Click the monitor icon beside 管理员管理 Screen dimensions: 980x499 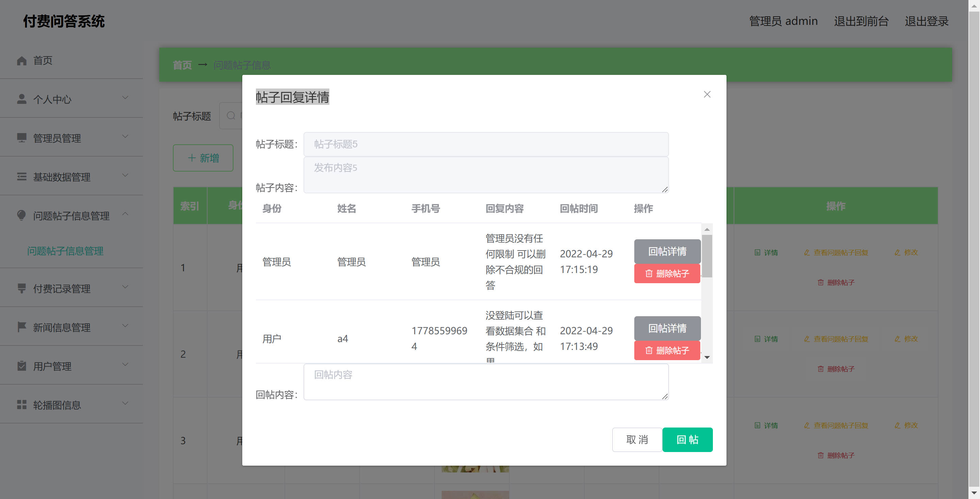click(x=22, y=138)
